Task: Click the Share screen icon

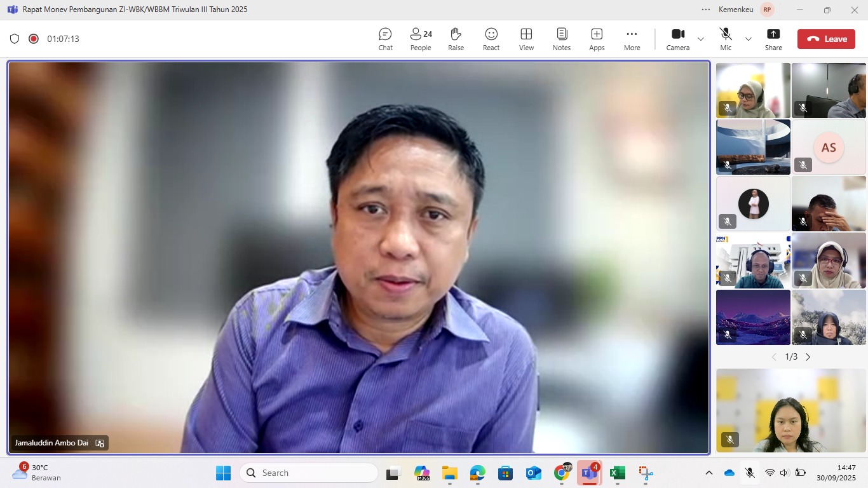Action: point(773,39)
